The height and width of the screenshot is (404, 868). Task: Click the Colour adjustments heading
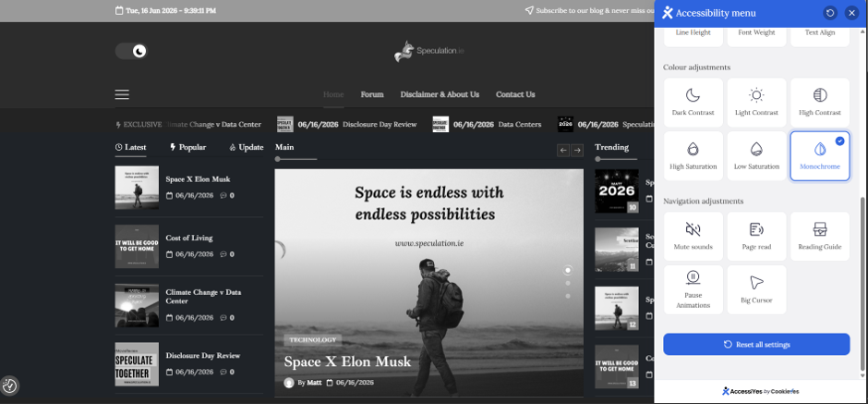point(697,67)
